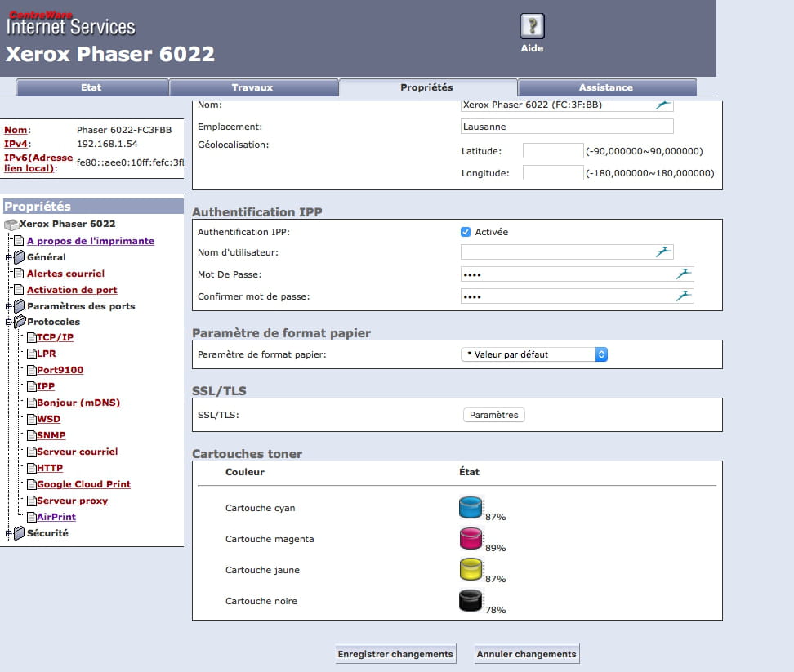Click the yellow toner cartridge icon
Image resolution: width=794 pixels, height=672 pixels.
[471, 569]
